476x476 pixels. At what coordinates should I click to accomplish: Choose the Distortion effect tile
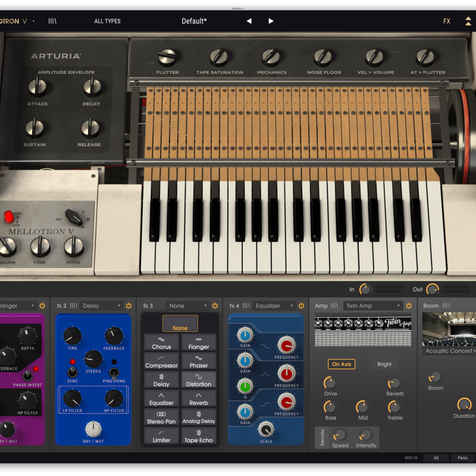tap(199, 380)
